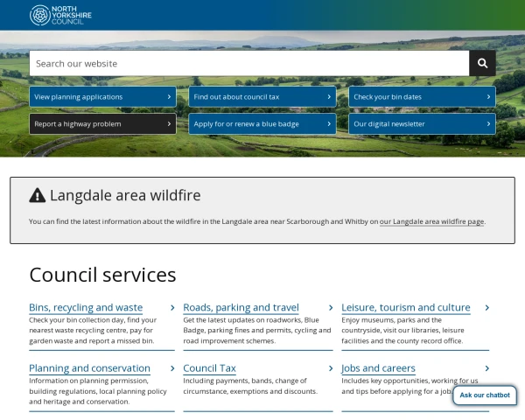This screenshot has height=420, width=525.
Task: Click chevron beside Bins, recycling and waste
Action: tap(172, 307)
